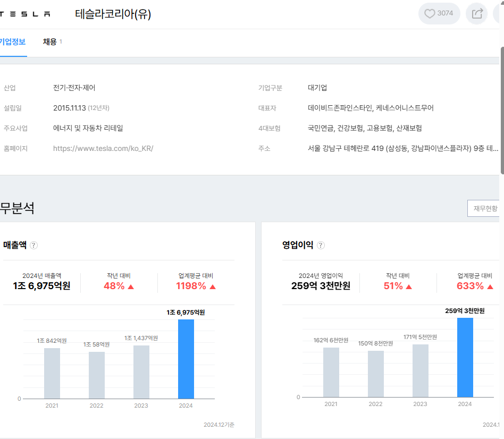Screen dimensions: 504x439
Task: Click the 1조 6,975억원 sales summary value
Action: (x=41, y=286)
